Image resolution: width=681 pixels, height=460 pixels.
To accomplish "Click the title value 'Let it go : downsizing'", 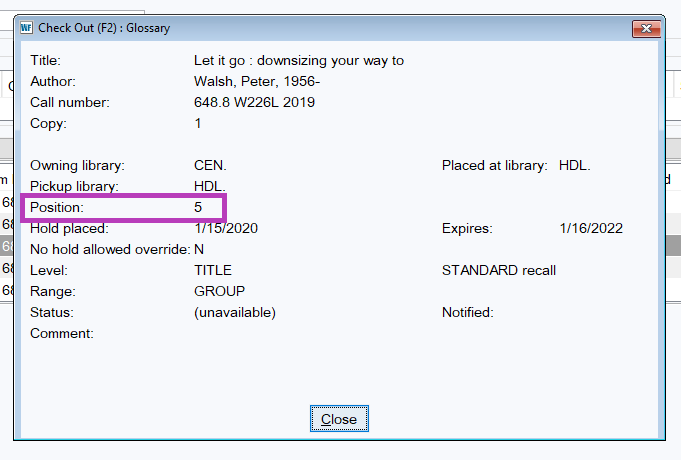I will (x=298, y=60).
